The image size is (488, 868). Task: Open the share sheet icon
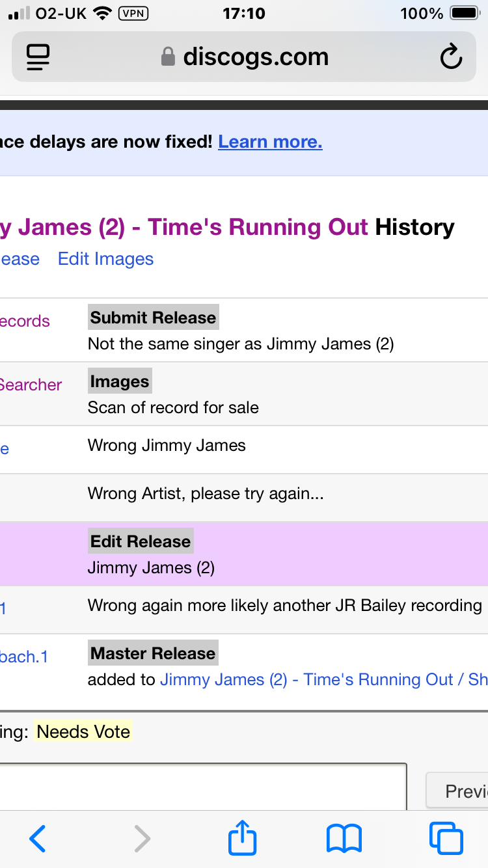(x=243, y=837)
